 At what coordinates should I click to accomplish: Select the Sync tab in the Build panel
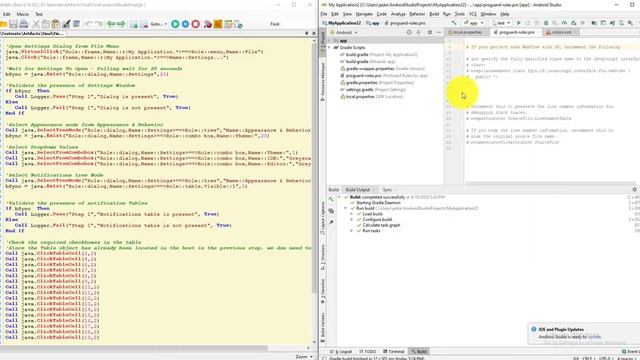[x=387, y=190]
